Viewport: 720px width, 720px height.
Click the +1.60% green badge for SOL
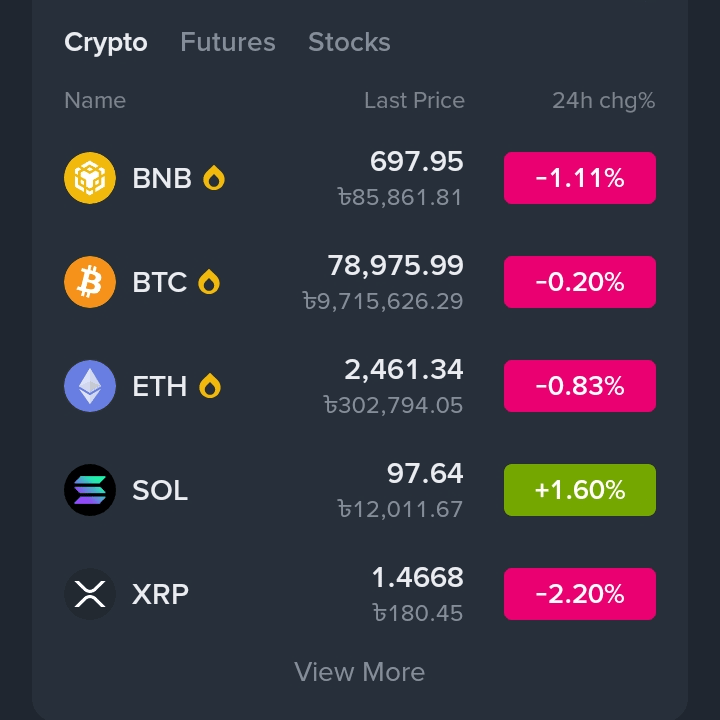tap(579, 490)
